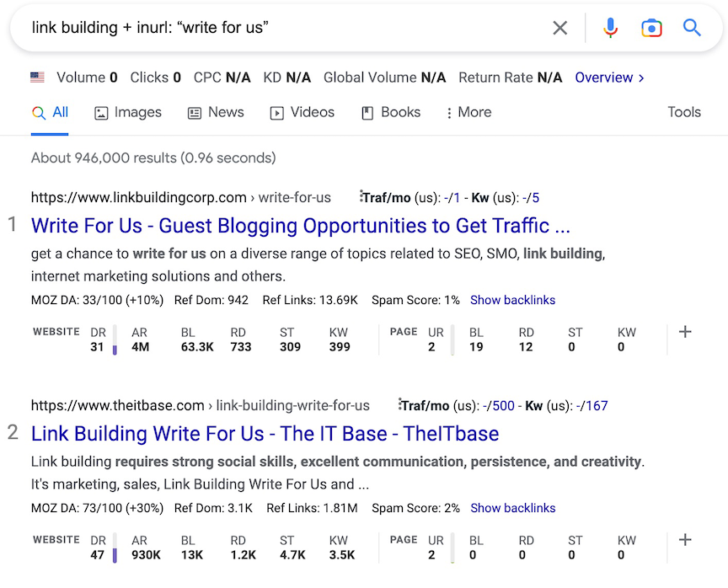This screenshot has width=728, height=588.
Task: Switch to the Books tab
Action: pyautogui.click(x=391, y=112)
